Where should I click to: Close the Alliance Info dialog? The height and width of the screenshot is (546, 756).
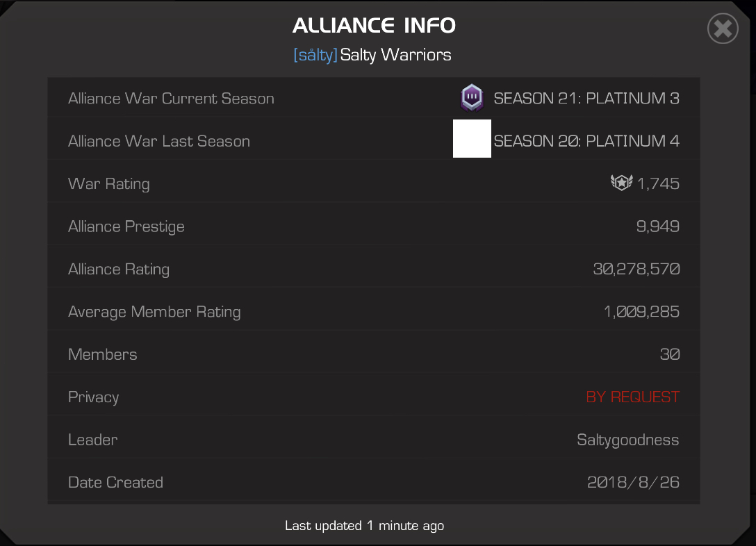[x=723, y=29]
